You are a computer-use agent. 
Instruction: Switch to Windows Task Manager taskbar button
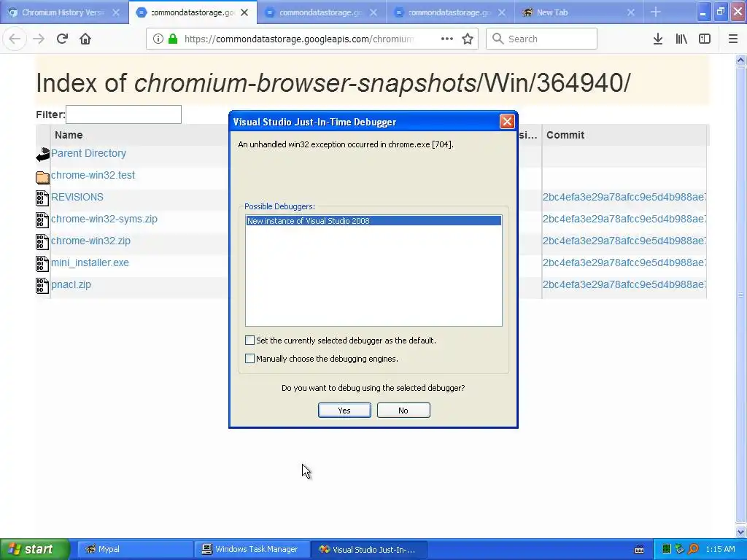coord(252,549)
